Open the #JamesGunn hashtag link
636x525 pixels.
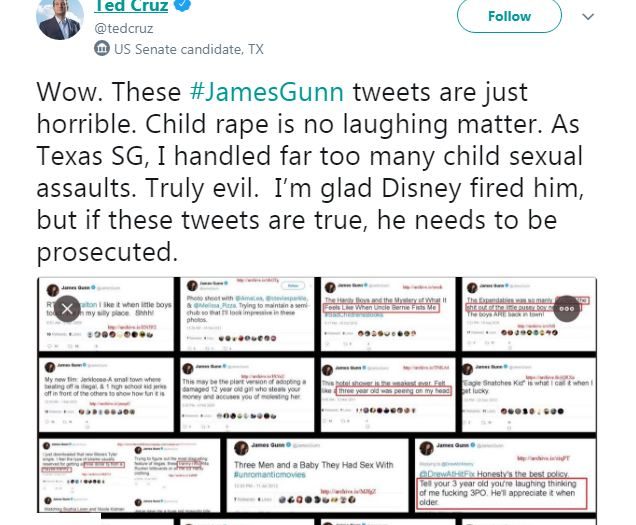(266, 92)
